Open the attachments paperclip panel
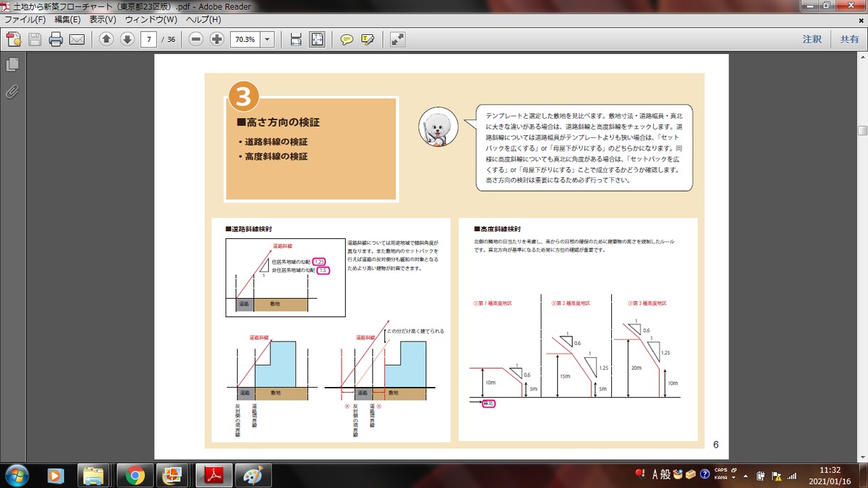Viewport: 868px width, 488px height. (12, 91)
